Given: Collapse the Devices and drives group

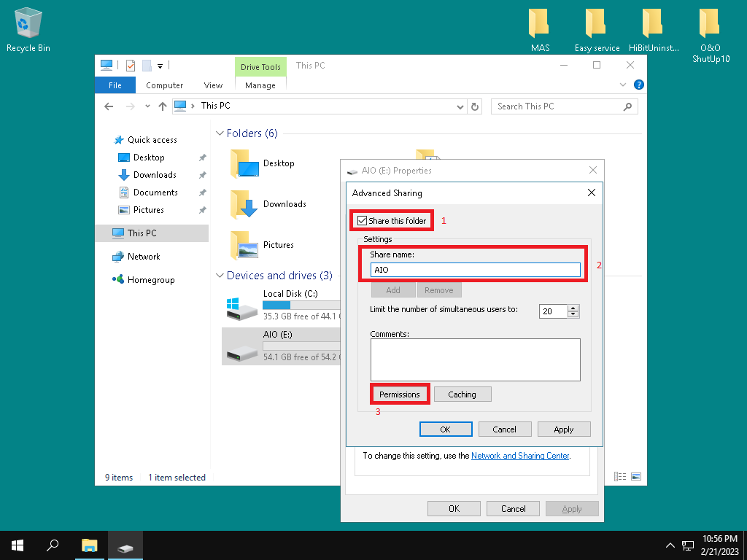Looking at the screenshot, I should [x=219, y=276].
